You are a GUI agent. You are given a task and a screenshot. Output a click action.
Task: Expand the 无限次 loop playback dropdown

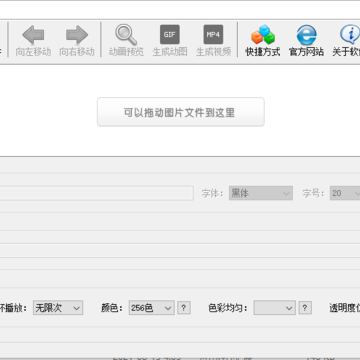coord(58,308)
